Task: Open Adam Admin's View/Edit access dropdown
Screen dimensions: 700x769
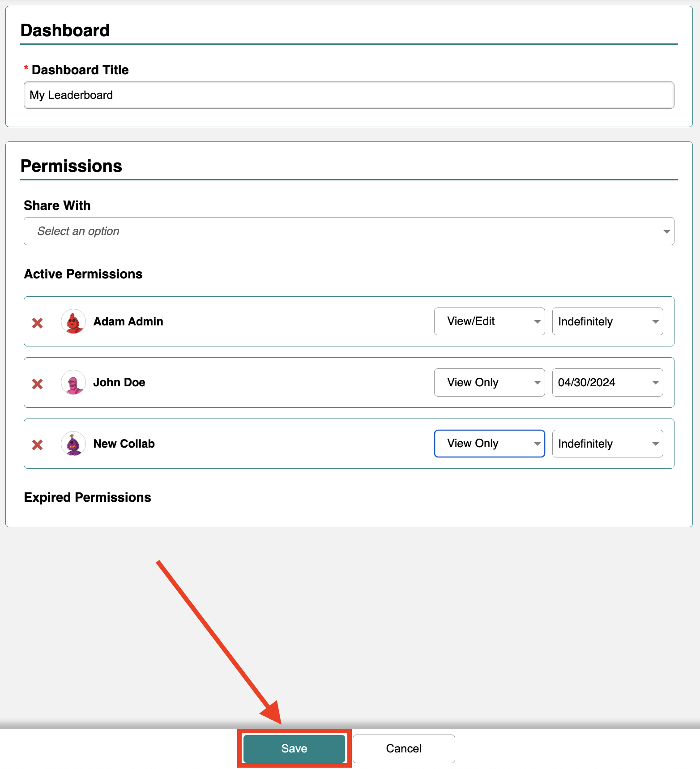Action: [490, 321]
